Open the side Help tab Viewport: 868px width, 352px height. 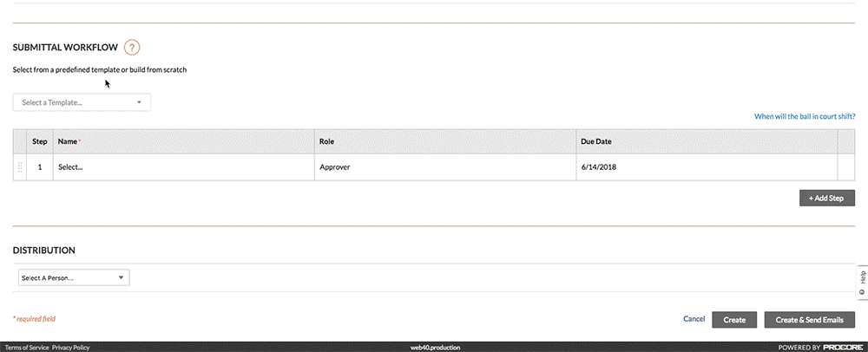[861, 282]
